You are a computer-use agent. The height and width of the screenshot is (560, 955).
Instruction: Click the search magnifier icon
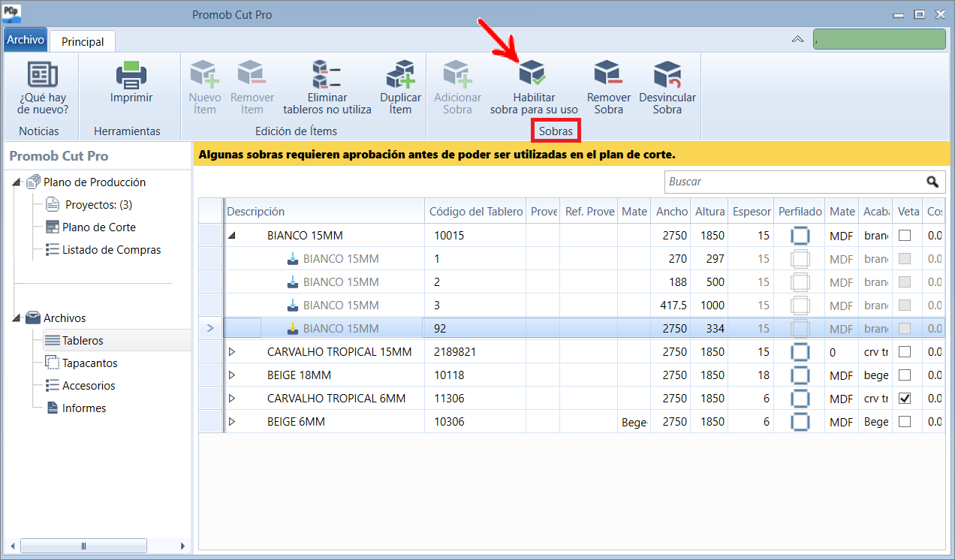(x=932, y=182)
